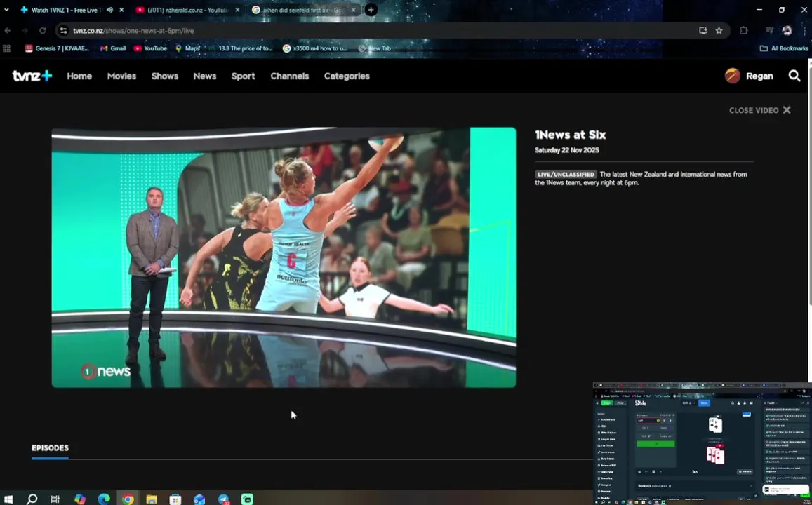Open the Maps bookmark
This screenshot has height=505, width=812.
click(x=187, y=48)
